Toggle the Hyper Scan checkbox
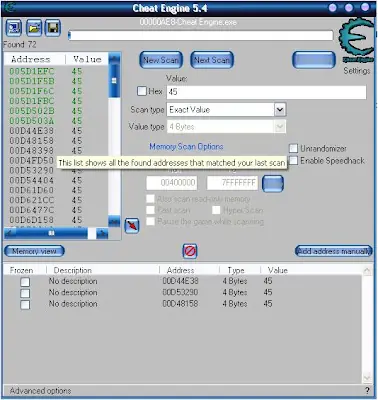This screenshot has width=378, height=400. [217, 210]
